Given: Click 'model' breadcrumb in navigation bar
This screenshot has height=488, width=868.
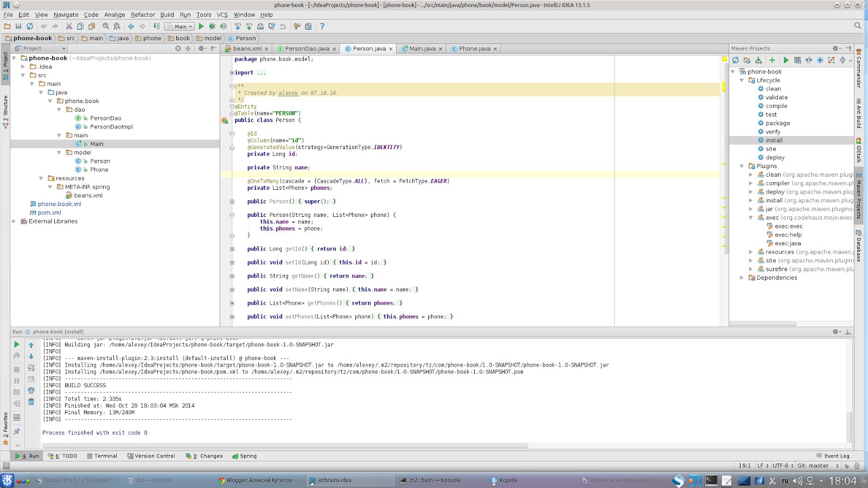Looking at the screenshot, I should 209,38.
